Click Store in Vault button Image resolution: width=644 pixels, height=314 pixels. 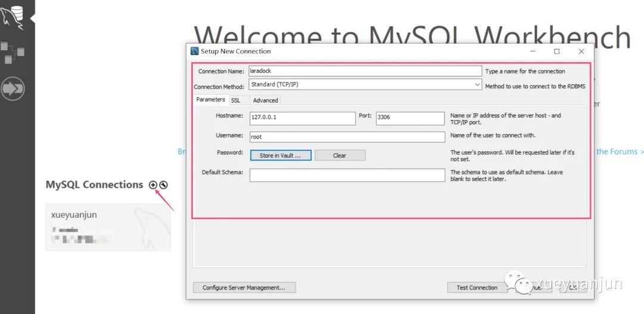click(280, 155)
